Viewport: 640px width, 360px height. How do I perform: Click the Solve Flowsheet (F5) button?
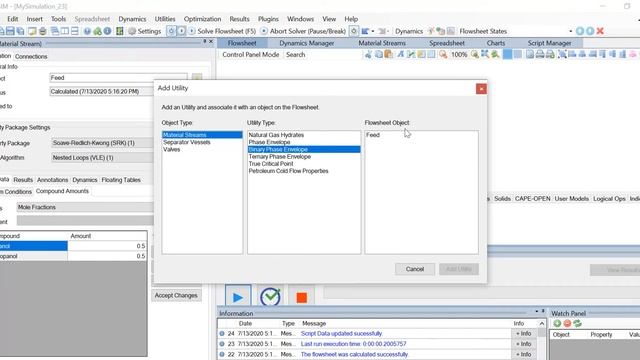222,31
